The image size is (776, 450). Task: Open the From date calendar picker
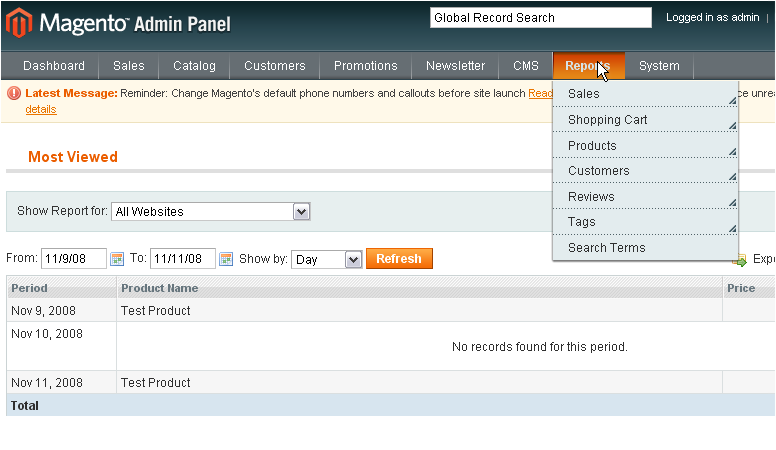click(117, 259)
